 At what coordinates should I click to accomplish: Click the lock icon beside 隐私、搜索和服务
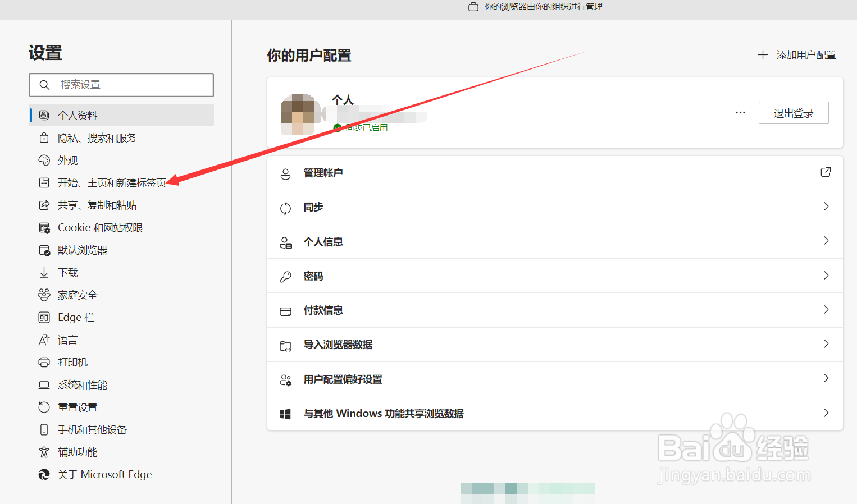(x=44, y=138)
